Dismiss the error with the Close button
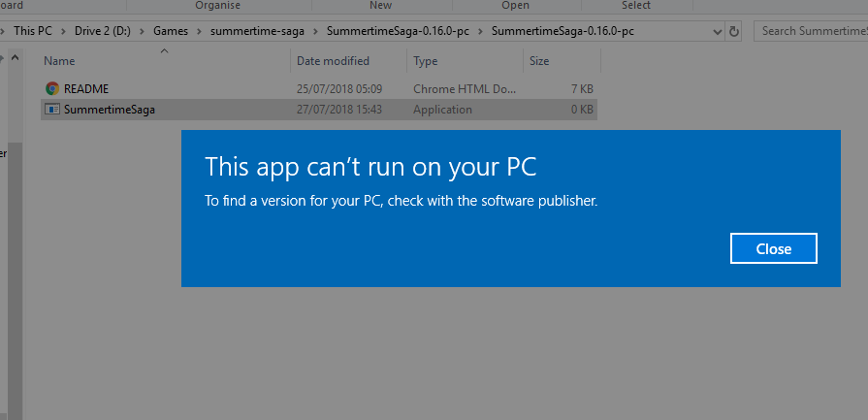 pyautogui.click(x=773, y=248)
